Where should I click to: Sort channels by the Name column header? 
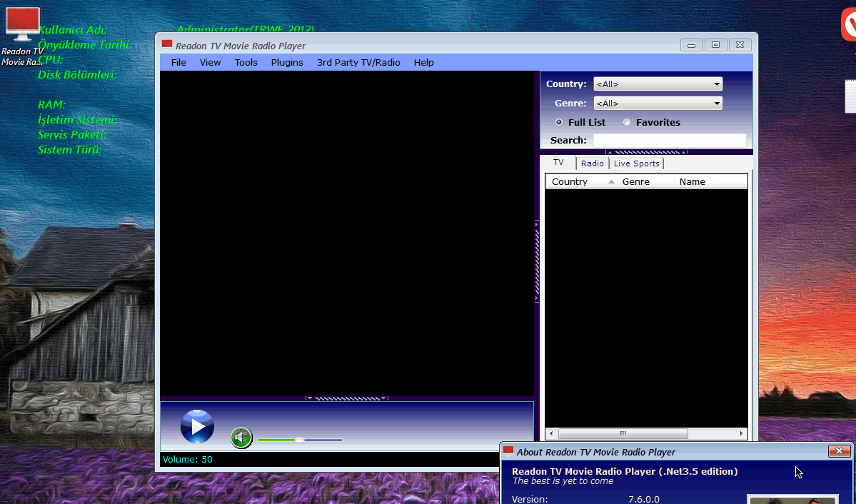pyautogui.click(x=710, y=182)
